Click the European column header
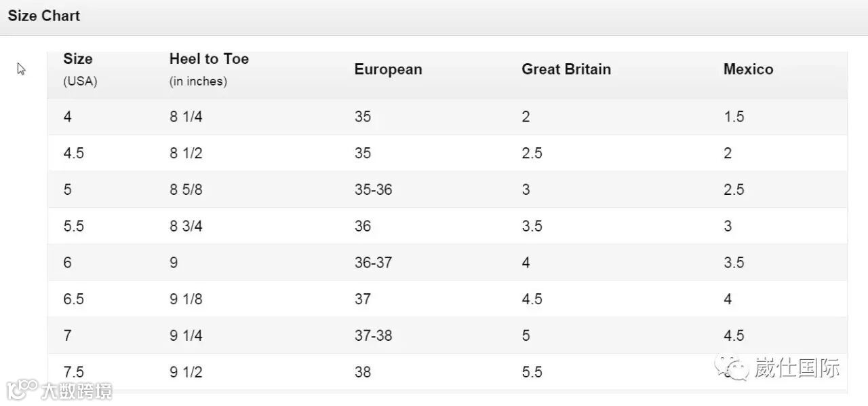Screen dimensions: 868x406 pos(388,69)
